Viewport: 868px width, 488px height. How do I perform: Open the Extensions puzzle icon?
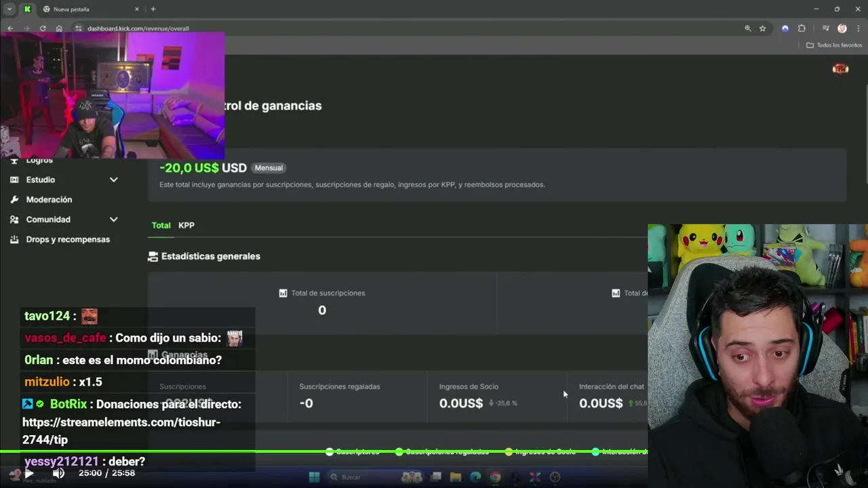[x=802, y=28]
